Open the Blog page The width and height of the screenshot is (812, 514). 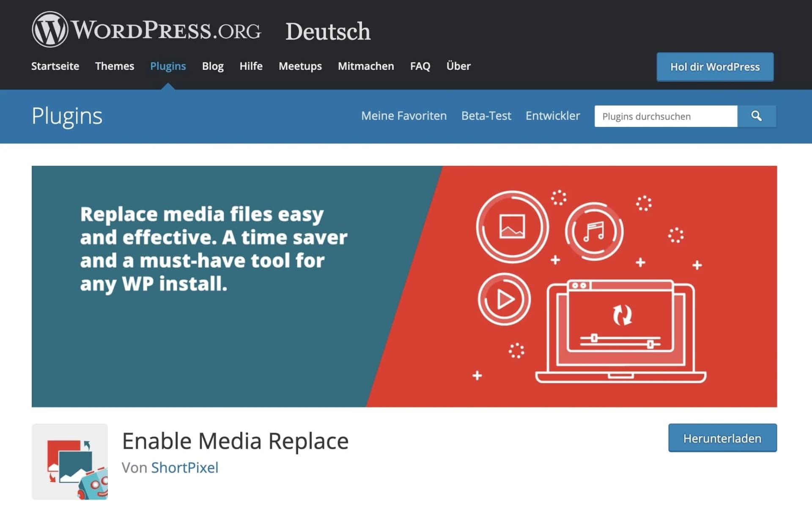[x=213, y=66]
